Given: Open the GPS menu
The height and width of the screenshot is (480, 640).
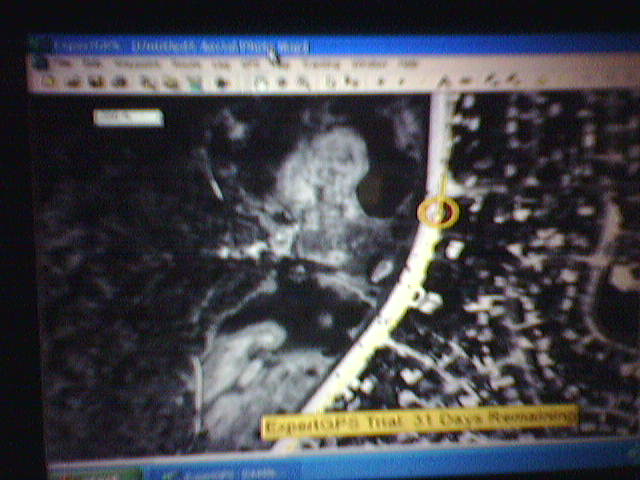Looking at the screenshot, I should (x=251, y=63).
